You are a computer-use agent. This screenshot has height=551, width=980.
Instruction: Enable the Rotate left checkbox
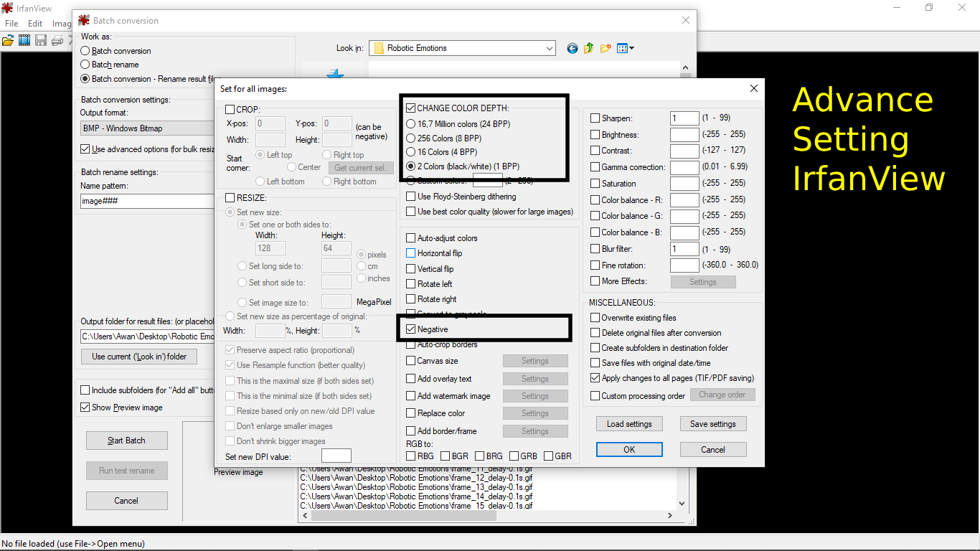click(x=410, y=284)
